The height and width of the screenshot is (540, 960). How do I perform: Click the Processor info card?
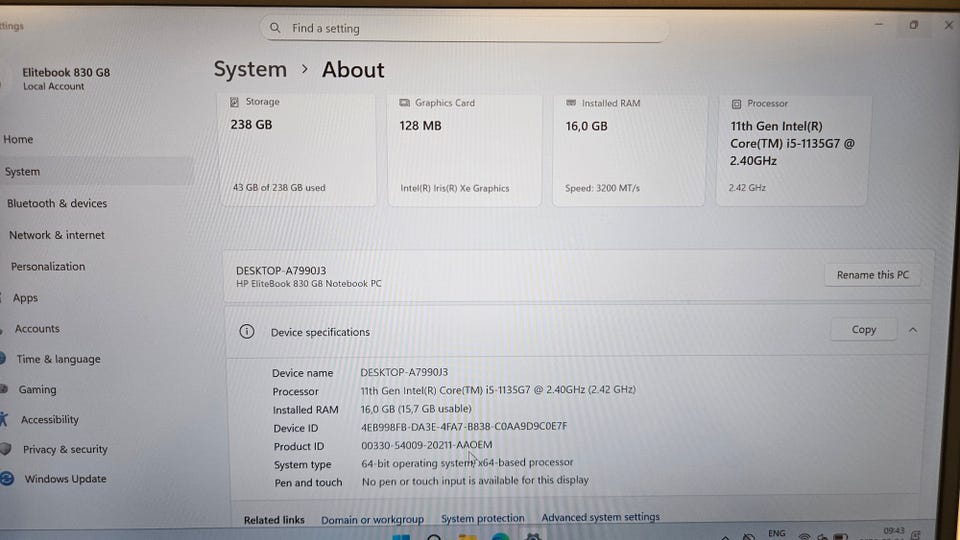point(792,150)
